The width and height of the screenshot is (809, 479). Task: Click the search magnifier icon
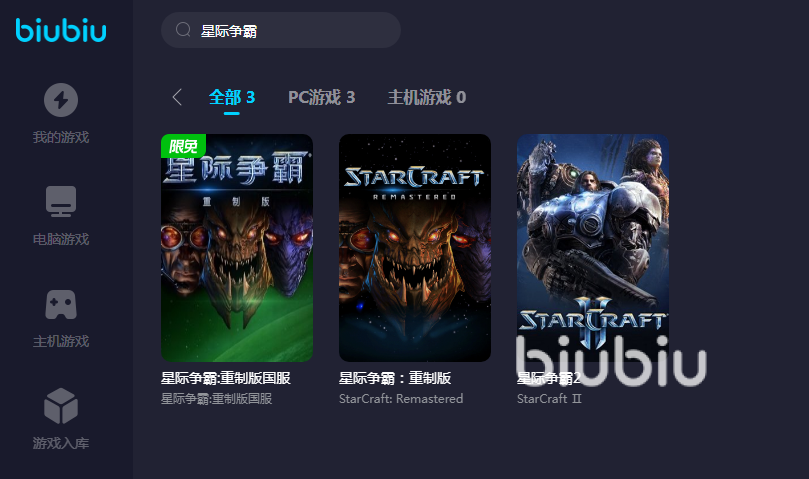pos(183,30)
